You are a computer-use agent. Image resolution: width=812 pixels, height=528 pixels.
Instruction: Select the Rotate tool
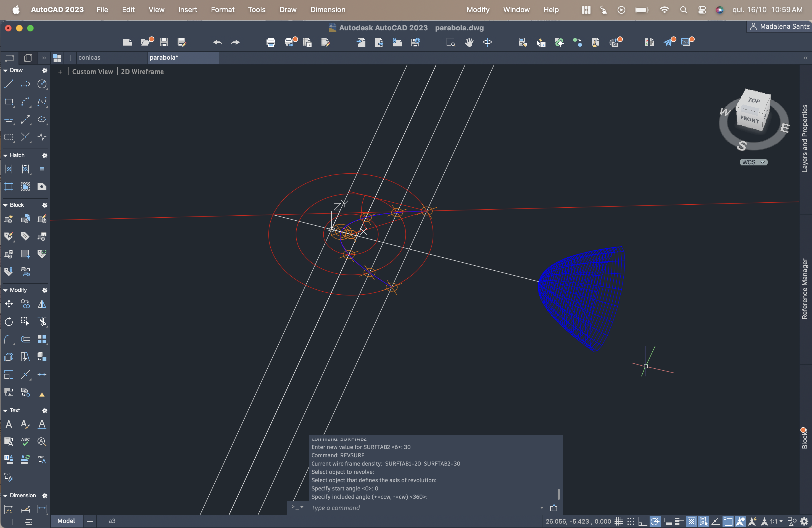[9, 322]
